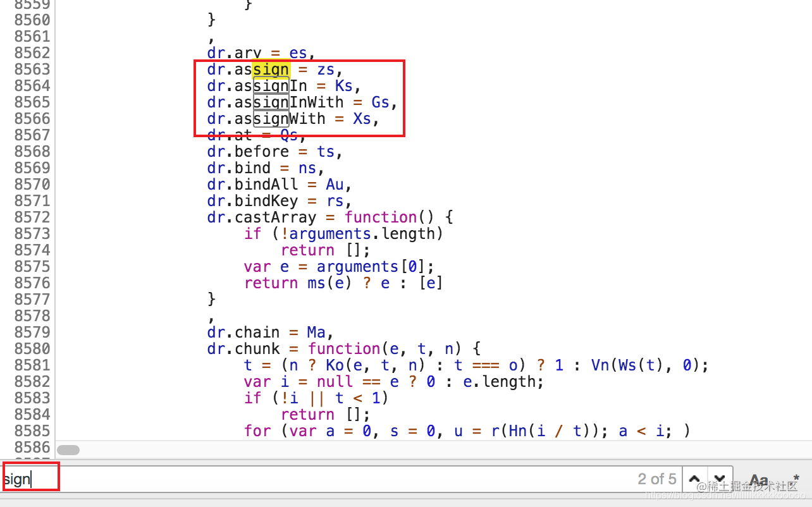Image resolution: width=812 pixels, height=507 pixels.
Task: Click the "dr.assignIn = Ks," code line
Action: click(x=284, y=86)
